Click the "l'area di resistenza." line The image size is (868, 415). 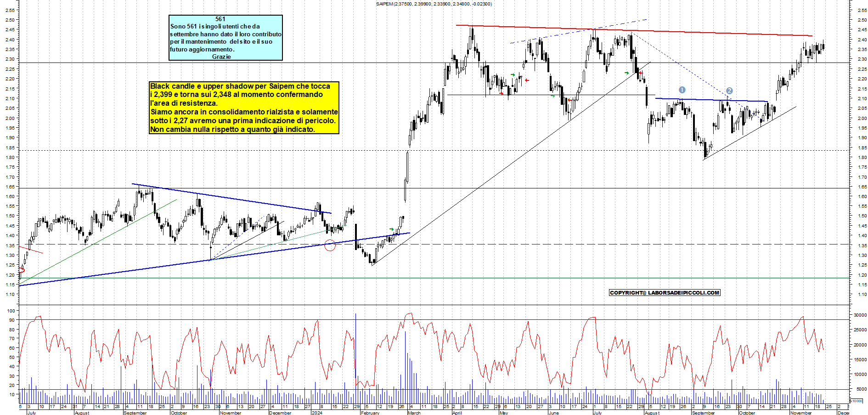(x=184, y=103)
